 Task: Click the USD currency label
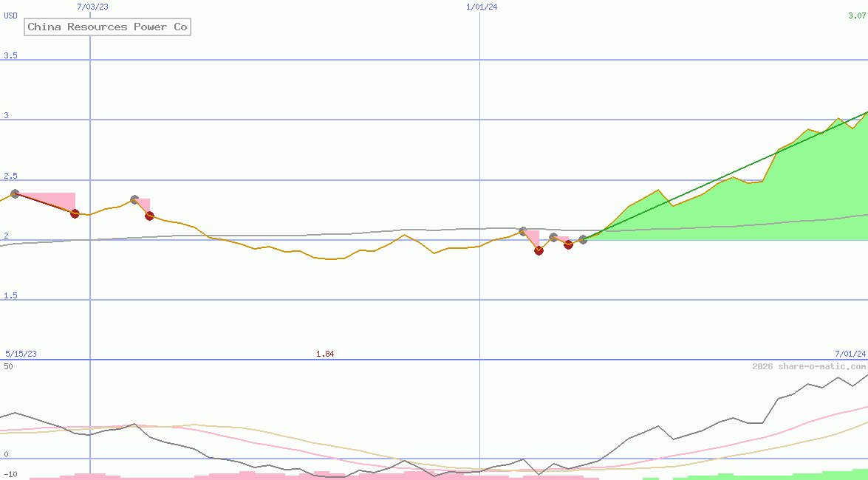click(x=10, y=16)
